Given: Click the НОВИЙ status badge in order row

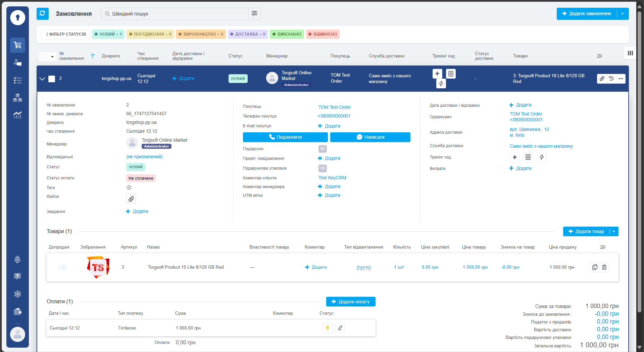Looking at the screenshot, I should (x=238, y=79).
